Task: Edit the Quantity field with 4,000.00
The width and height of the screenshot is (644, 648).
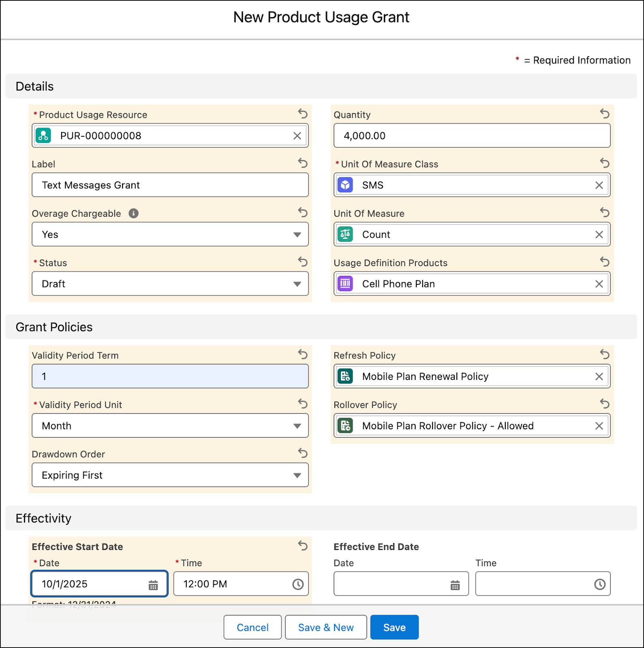Action: click(x=472, y=136)
